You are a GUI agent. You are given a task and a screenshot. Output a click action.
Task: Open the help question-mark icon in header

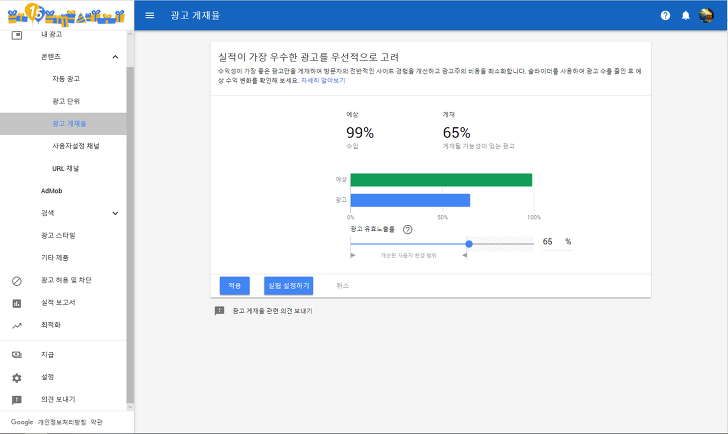(665, 15)
